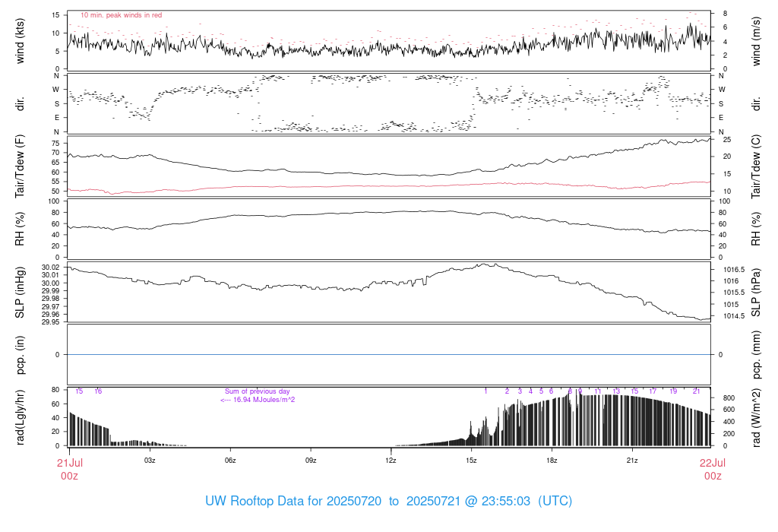Click the "Tair/Tdew (F)" axis label

pyautogui.click(x=21, y=166)
